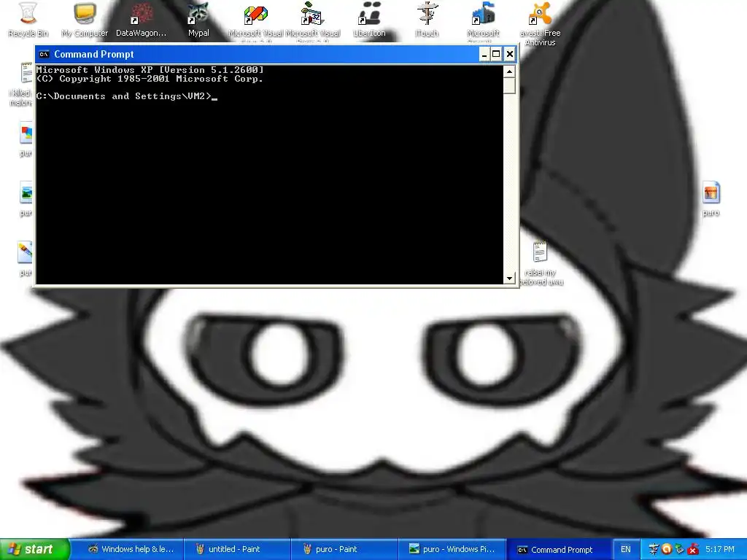Screen dimensions: 747x560
Task: Click the Command Prompt scroll up arrow
Action: [509, 71]
